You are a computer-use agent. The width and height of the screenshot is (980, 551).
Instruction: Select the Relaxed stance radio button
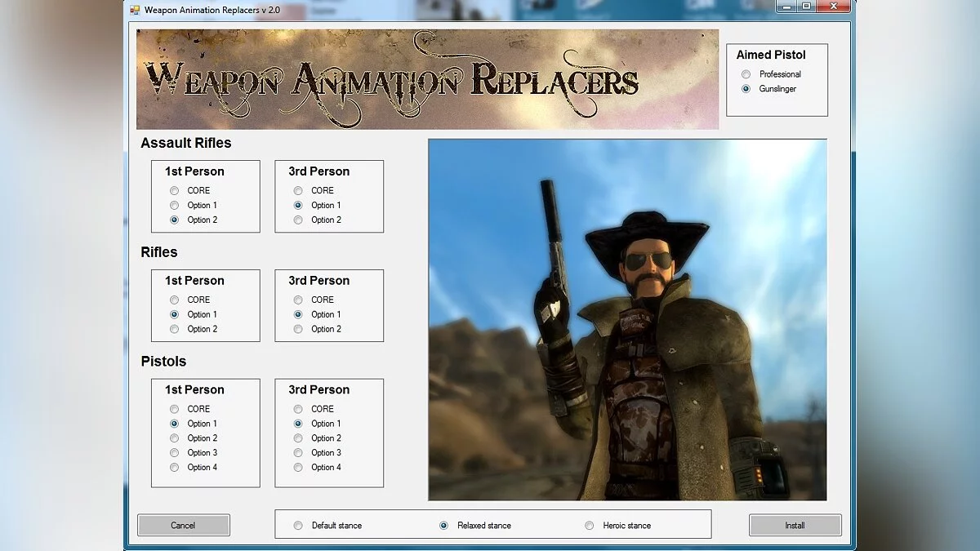click(443, 526)
